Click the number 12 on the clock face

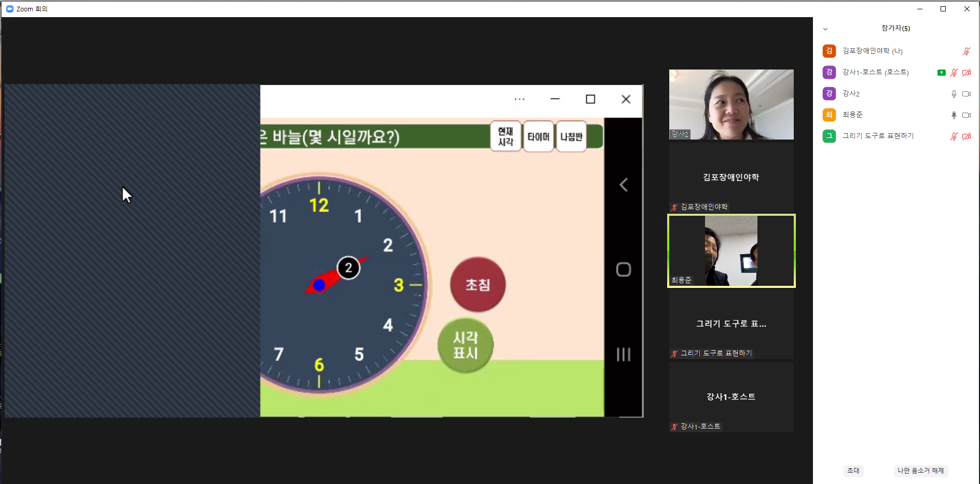point(319,205)
